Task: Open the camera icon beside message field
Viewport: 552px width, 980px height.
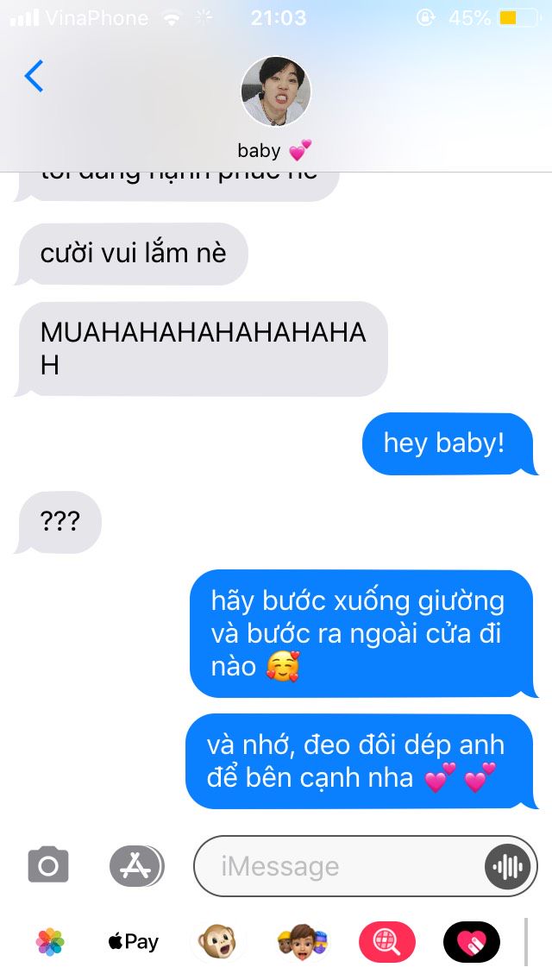Action: click(48, 865)
